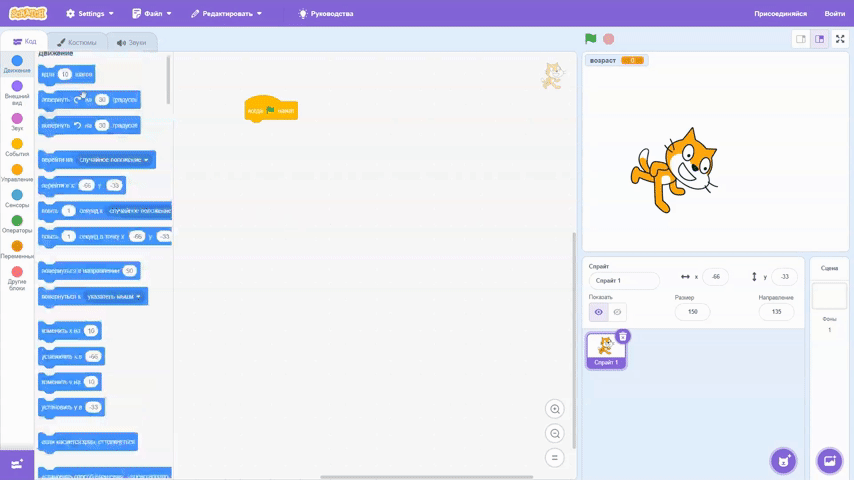Select the Спрайт 1 thumbnail

605,351
